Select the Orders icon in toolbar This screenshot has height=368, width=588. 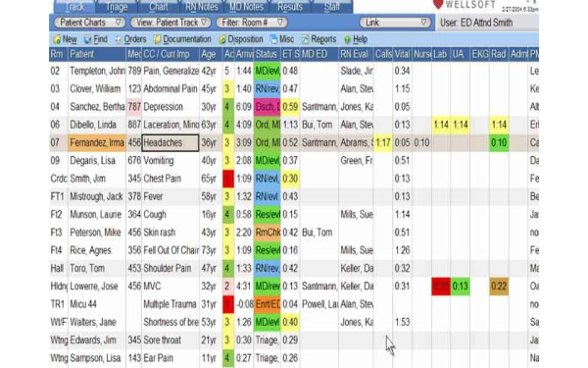click(119, 39)
